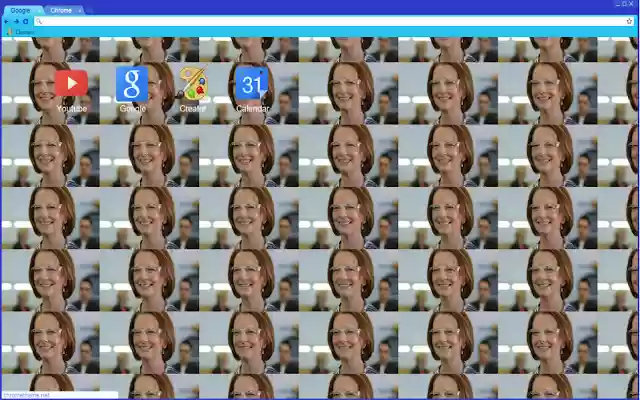Screen dimensions: 640x400
Task: Reload the page with refresh icon
Action: [26, 21]
